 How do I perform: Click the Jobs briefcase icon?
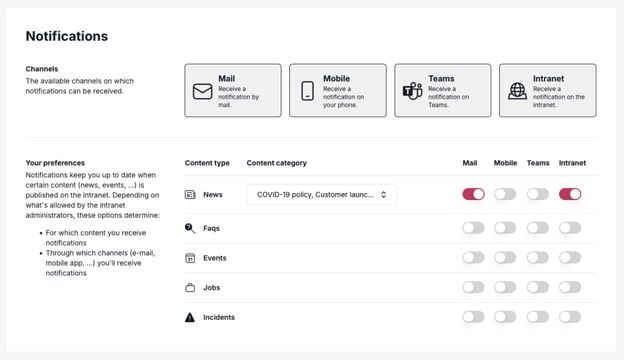point(190,288)
